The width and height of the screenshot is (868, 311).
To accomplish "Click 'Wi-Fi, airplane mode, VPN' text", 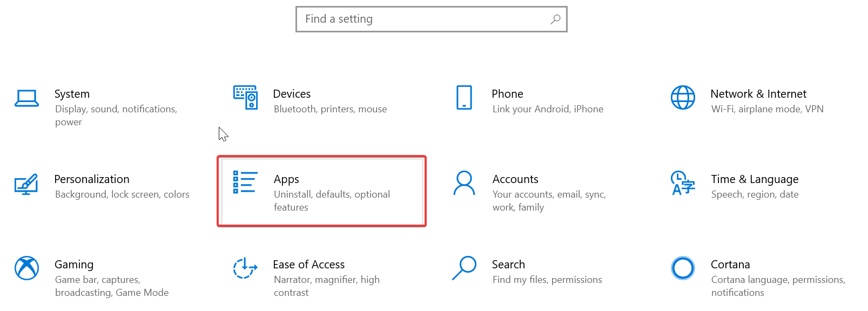I will click(x=768, y=109).
